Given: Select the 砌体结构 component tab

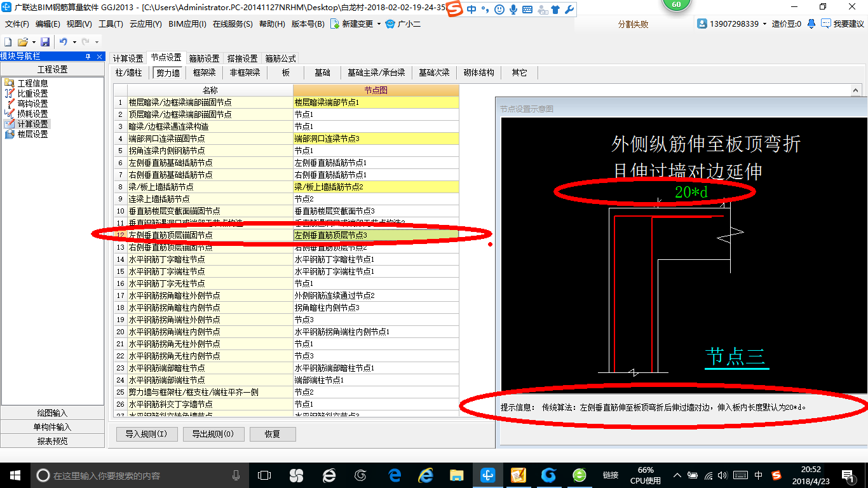Looking at the screenshot, I should (x=479, y=72).
